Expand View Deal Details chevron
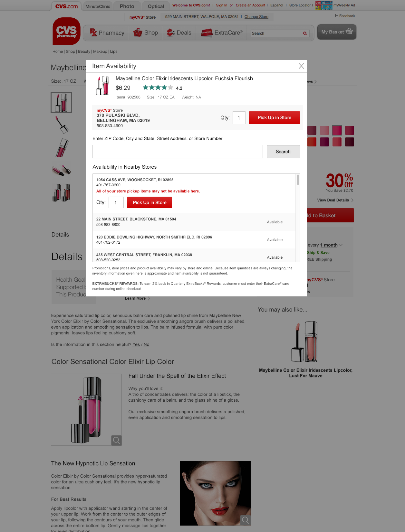Screen dimensions: 405x532 352,200
